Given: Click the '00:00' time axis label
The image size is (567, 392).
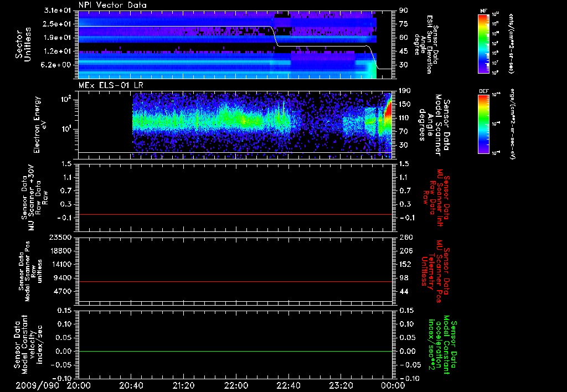Looking at the screenshot, I should point(393,385).
